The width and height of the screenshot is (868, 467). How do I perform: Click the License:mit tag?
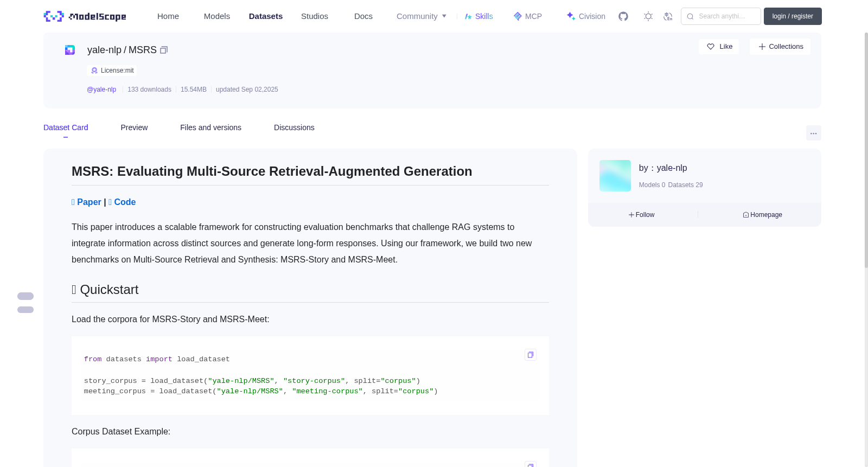click(112, 71)
